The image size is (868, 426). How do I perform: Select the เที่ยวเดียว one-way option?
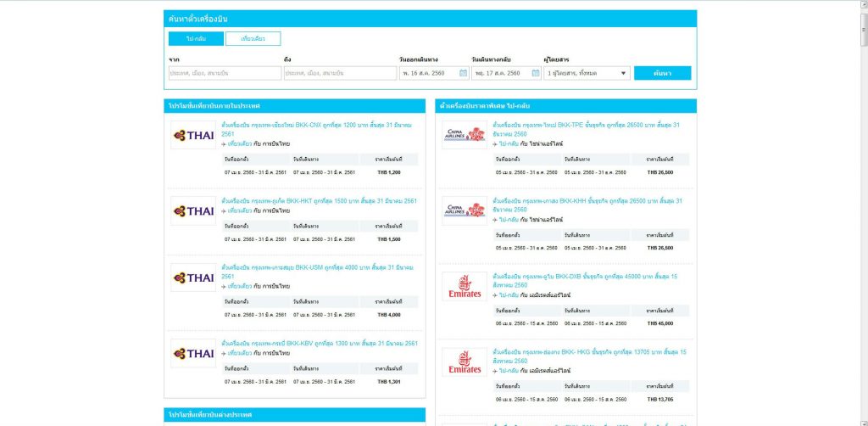(x=253, y=39)
